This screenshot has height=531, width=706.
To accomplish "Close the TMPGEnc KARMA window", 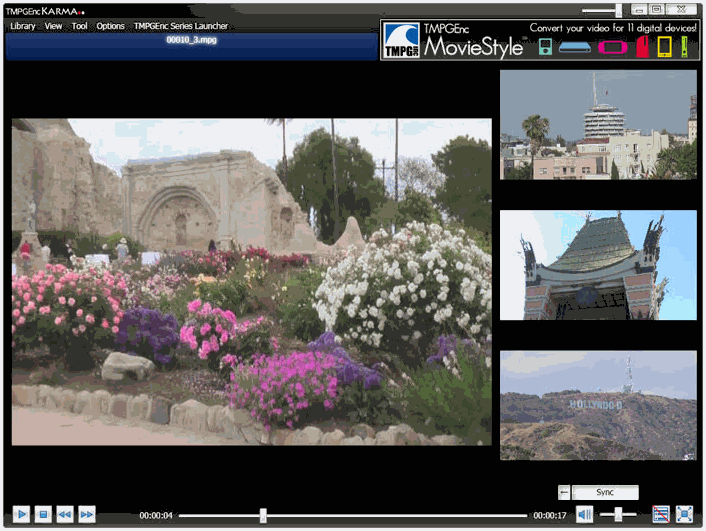I will [x=682, y=9].
